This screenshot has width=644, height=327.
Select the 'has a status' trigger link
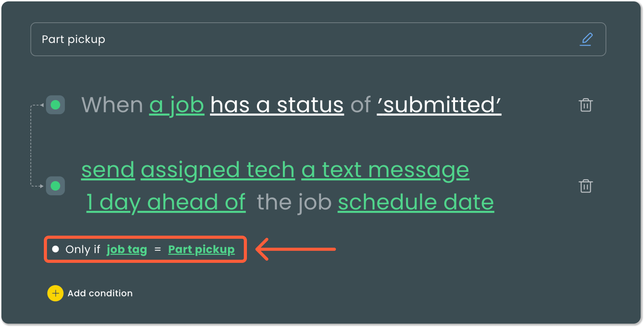276,105
